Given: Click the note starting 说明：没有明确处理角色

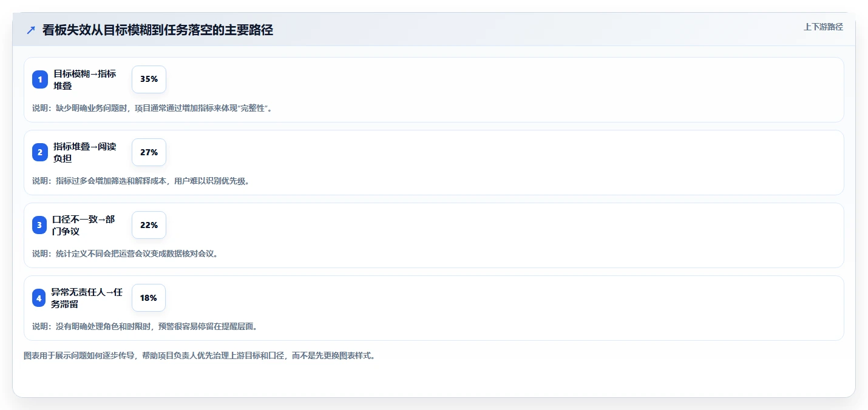Looking at the screenshot, I should (145, 326).
